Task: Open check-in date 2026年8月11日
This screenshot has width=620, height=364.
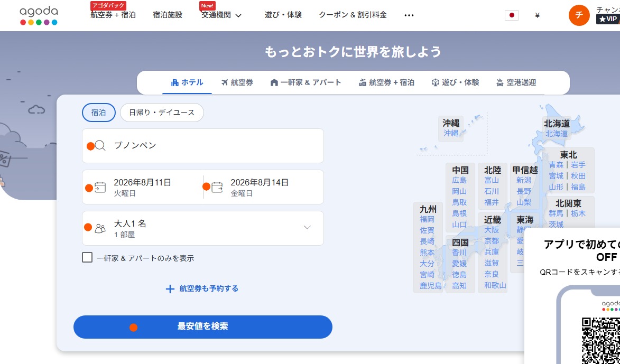Action: point(143,188)
